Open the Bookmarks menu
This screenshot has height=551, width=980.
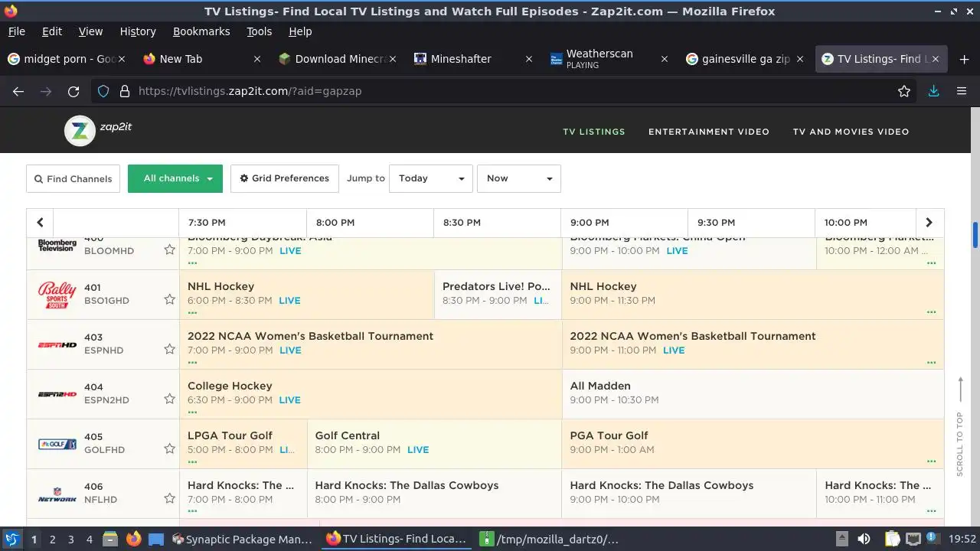coord(201,31)
